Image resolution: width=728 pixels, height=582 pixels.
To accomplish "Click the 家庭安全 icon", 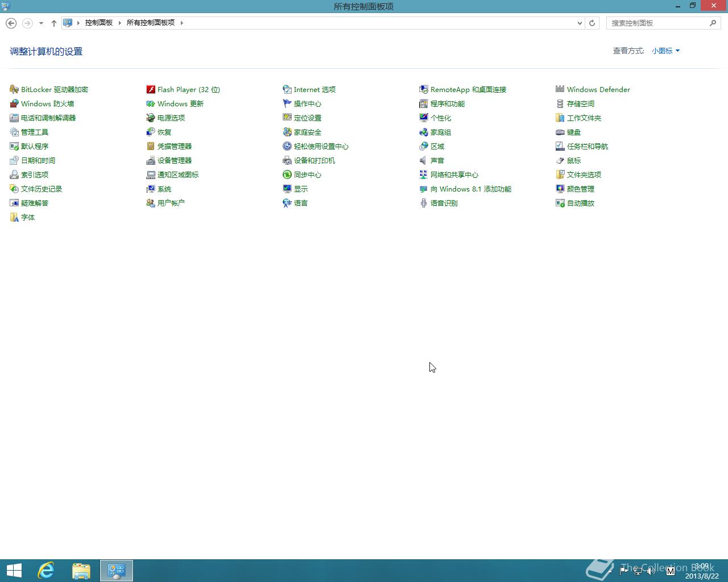I will [287, 132].
